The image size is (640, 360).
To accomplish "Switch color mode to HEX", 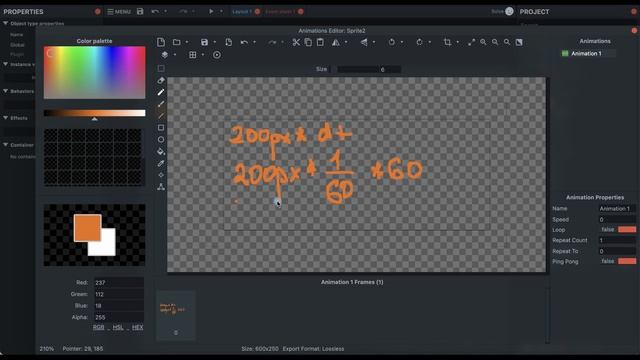I will point(138,327).
